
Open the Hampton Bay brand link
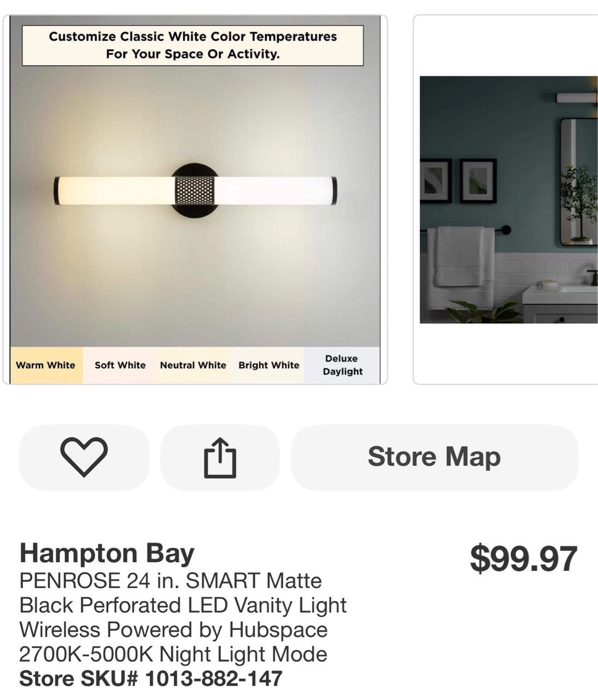(x=107, y=553)
